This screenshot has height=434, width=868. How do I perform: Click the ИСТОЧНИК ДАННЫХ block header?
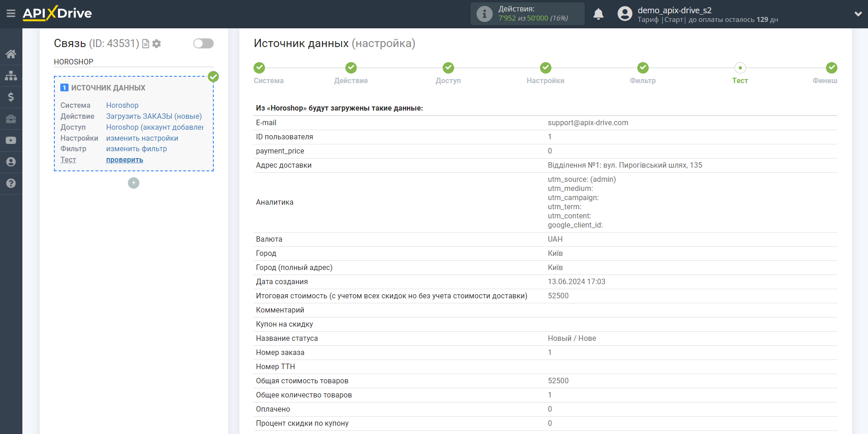pyautogui.click(x=108, y=88)
